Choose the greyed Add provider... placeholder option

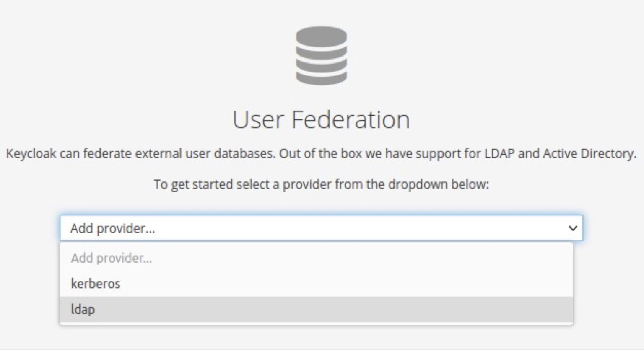coord(316,258)
